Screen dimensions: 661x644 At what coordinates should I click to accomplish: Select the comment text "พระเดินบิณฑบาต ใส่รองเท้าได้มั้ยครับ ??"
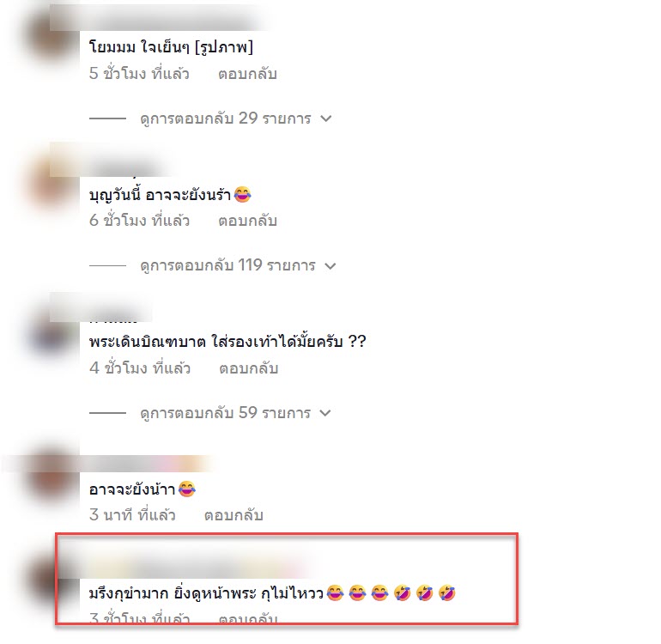227,341
